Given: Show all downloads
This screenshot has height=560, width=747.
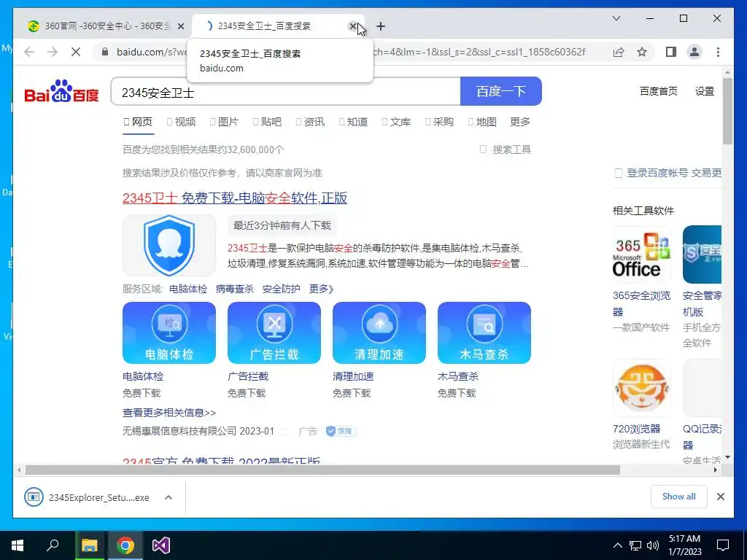Looking at the screenshot, I should point(679,497).
